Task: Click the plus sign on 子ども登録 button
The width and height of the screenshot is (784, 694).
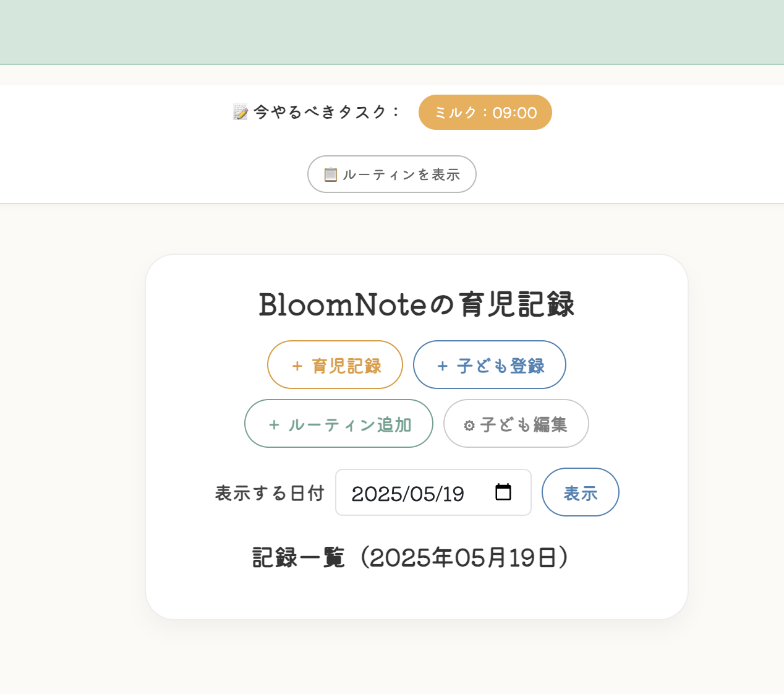Action: pos(443,366)
